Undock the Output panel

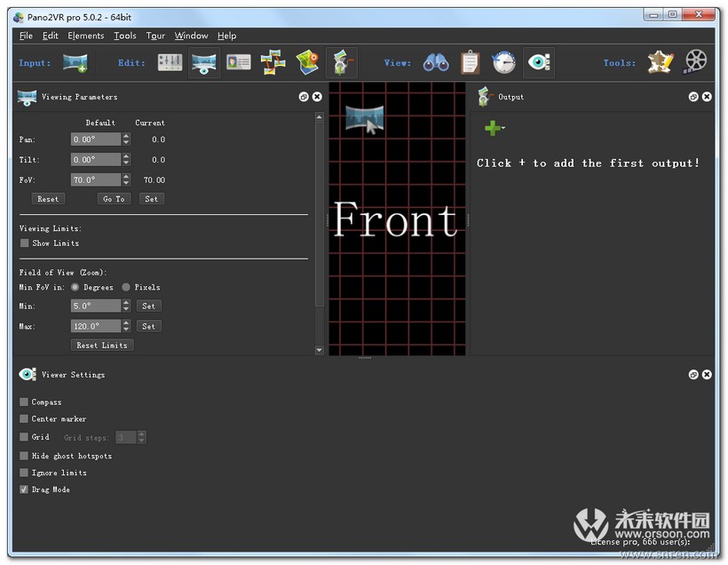[x=693, y=97]
